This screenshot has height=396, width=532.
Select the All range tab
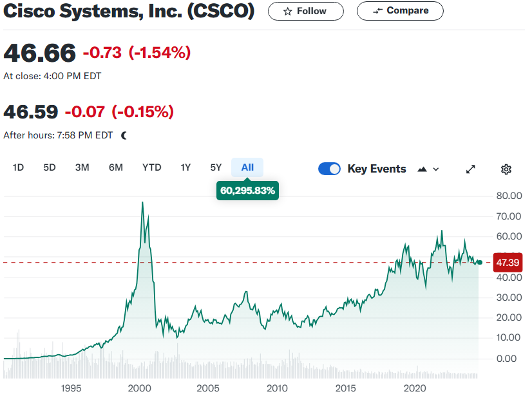coord(247,167)
